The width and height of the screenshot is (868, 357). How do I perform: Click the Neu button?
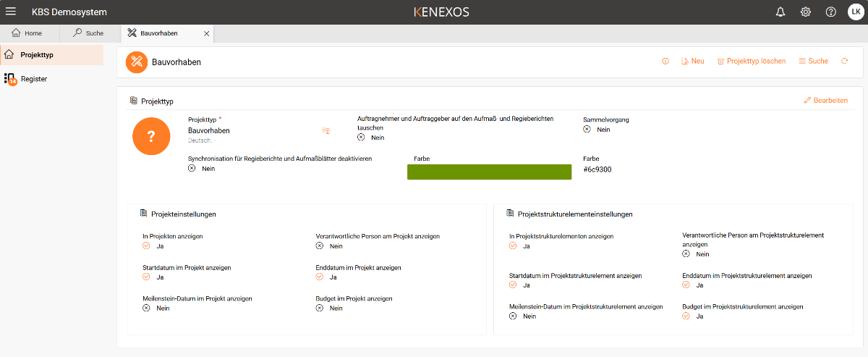[x=693, y=62]
